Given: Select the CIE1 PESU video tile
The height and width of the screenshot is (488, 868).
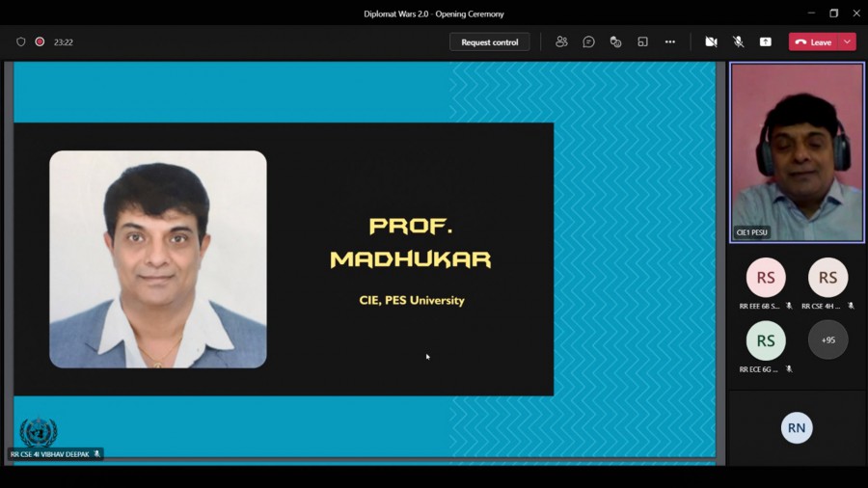Looking at the screenshot, I should pyautogui.click(x=797, y=152).
